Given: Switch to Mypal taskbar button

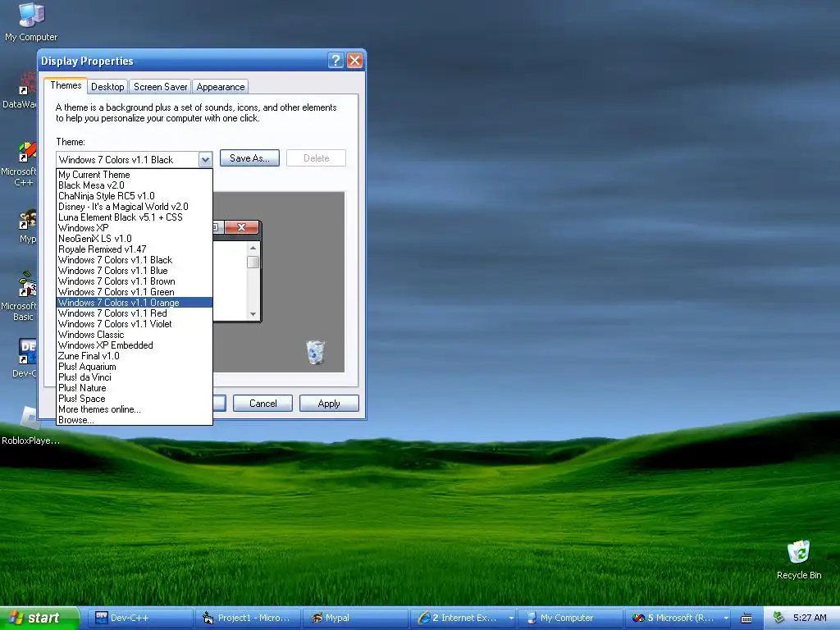Looking at the screenshot, I should click(356, 618).
